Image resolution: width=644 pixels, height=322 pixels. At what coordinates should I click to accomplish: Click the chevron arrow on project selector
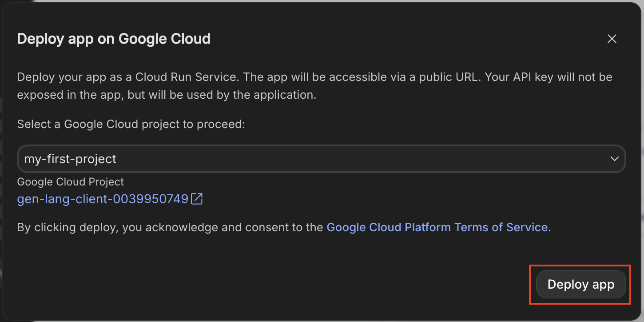614,159
